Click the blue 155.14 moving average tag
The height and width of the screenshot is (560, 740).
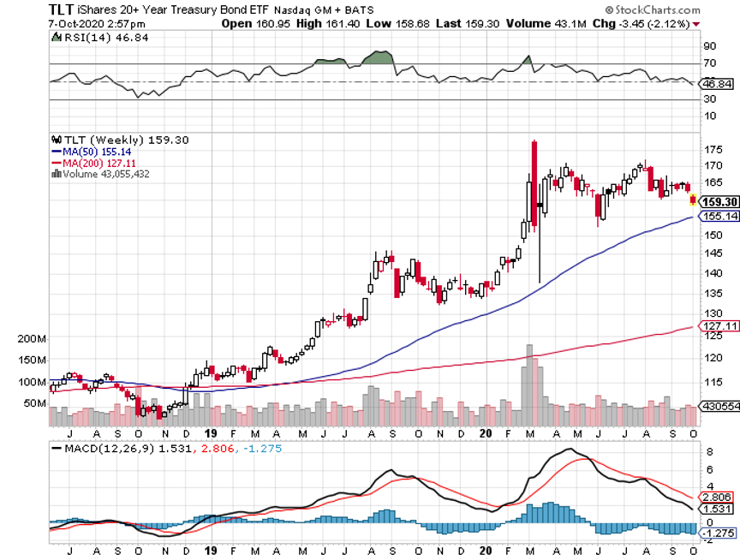[717, 217]
